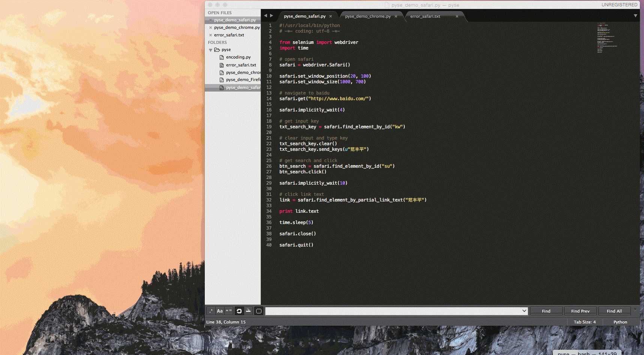The height and width of the screenshot is (355, 644).
Task: Select error_safari.txt in Open Files
Action: coord(229,35)
